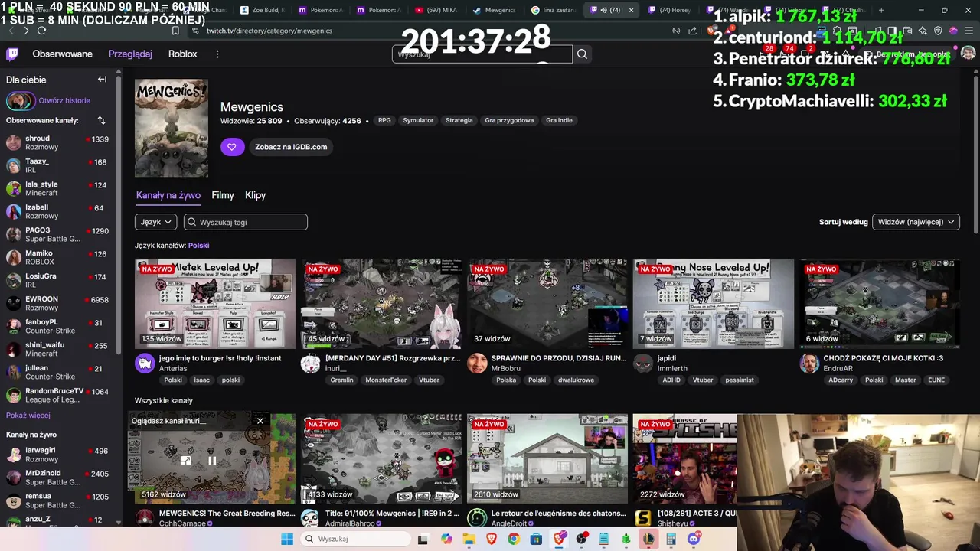The width and height of the screenshot is (980, 551).
Task: Open the three-dot more menu in navigation
Action: tap(217, 54)
